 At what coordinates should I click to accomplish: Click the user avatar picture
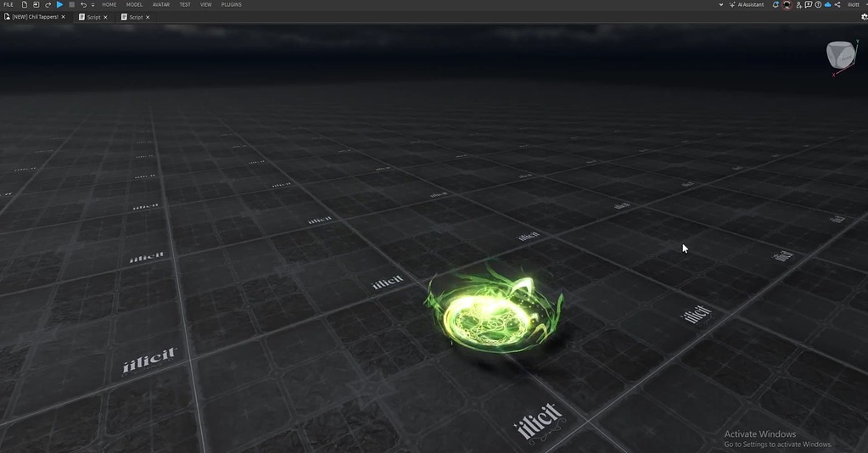coord(787,5)
